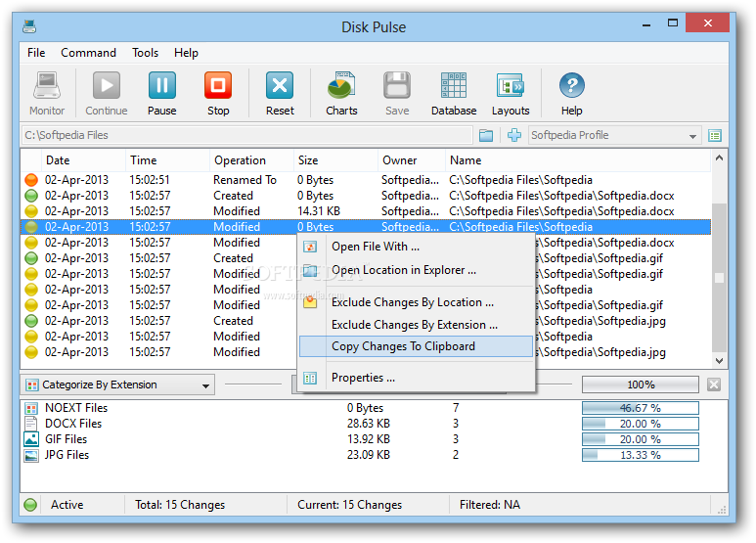This screenshot has height=543, width=756.
Task: Click the GIF Files image icon
Action: [31, 439]
